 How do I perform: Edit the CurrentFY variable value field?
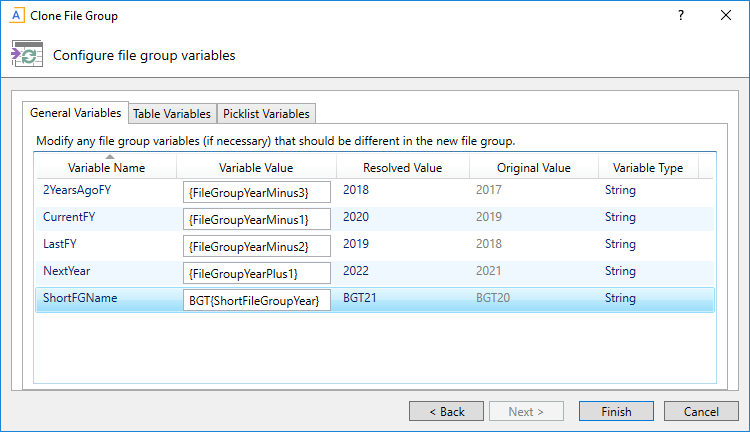click(x=256, y=219)
